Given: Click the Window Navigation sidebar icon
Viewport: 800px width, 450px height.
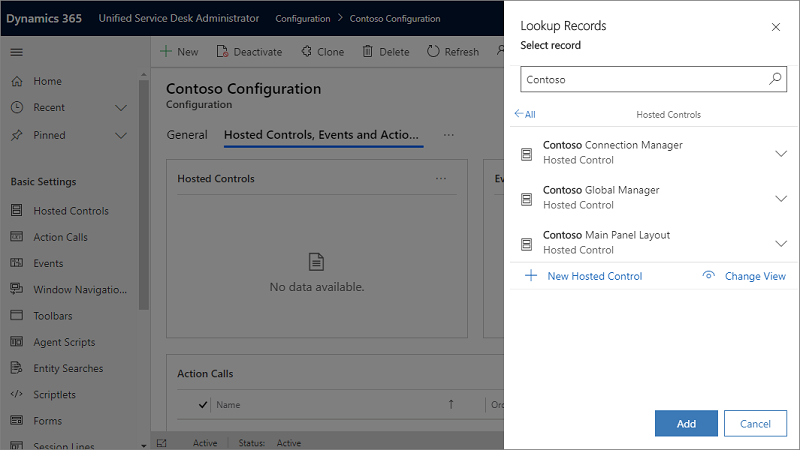Looking at the screenshot, I should [x=17, y=289].
